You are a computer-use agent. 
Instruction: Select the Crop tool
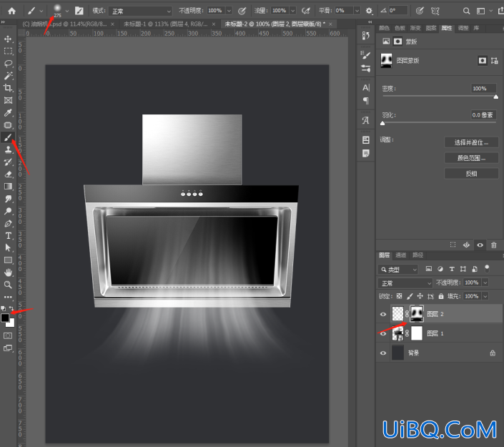8,88
